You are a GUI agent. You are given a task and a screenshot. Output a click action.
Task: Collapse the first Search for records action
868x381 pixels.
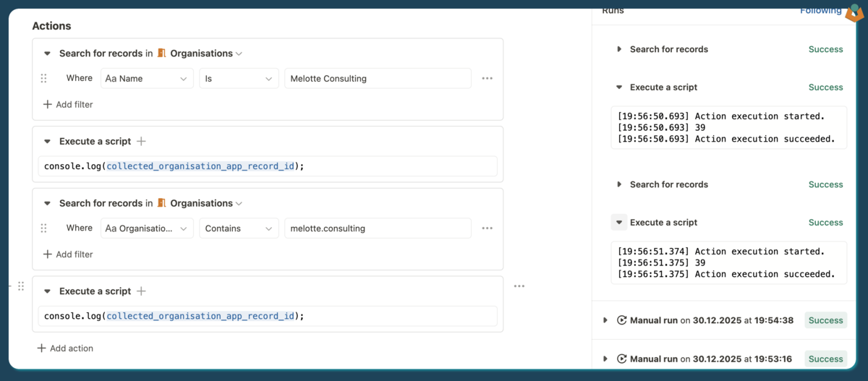[48, 53]
